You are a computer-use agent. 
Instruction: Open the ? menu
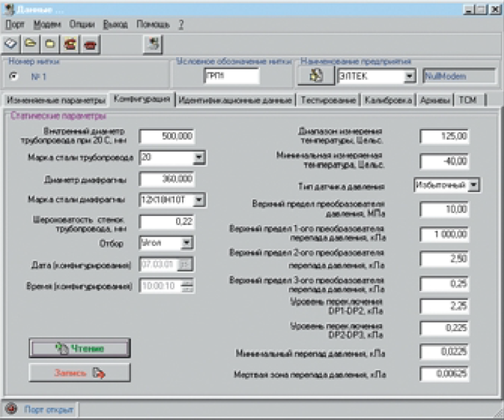[181, 24]
